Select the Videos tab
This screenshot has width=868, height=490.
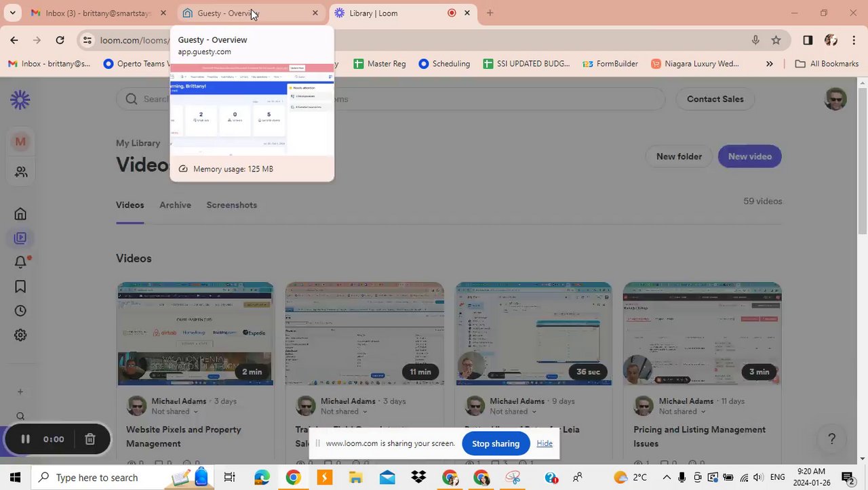point(130,205)
